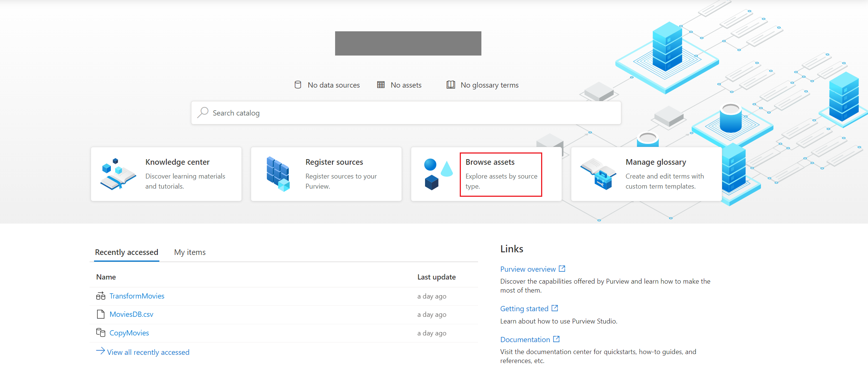
Task: Click the Manage glossary toolbox icon
Action: point(598,174)
